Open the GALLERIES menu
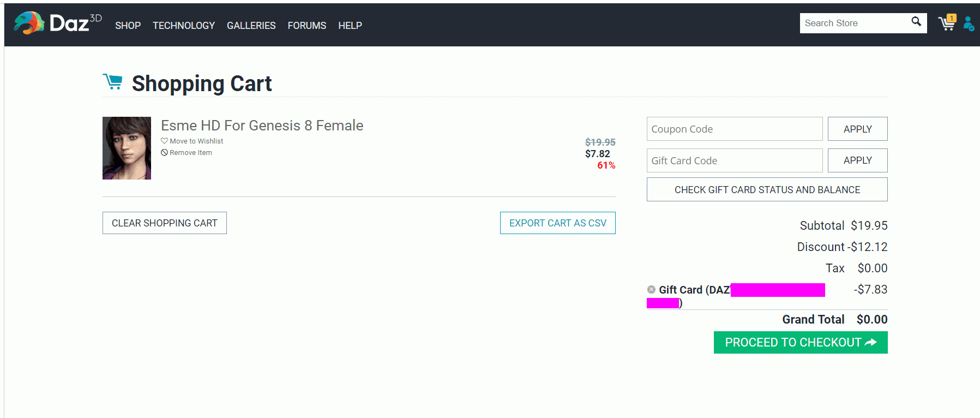The height and width of the screenshot is (418, 980). click(251, 26)
